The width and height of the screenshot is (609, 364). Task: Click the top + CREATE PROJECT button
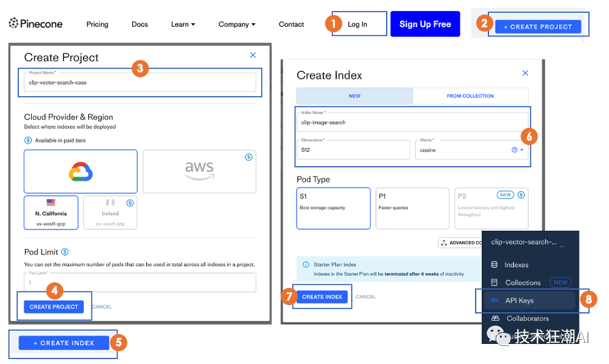(538, 27)
